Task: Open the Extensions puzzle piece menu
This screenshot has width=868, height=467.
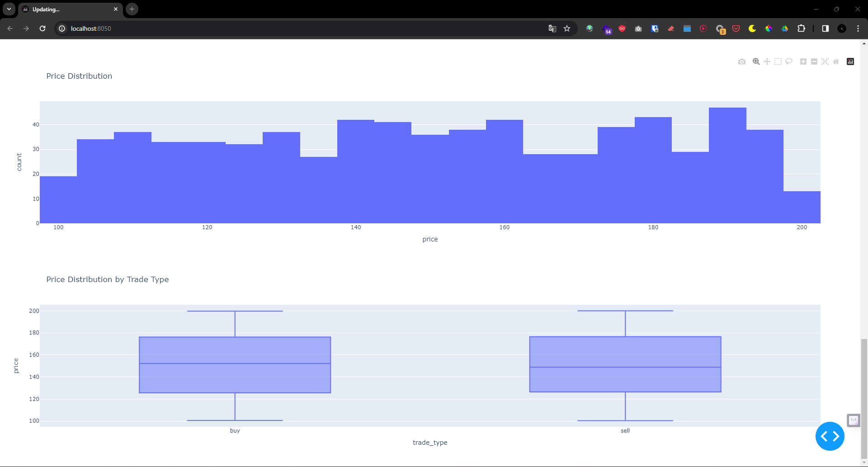Action: (x=801, y=28)
